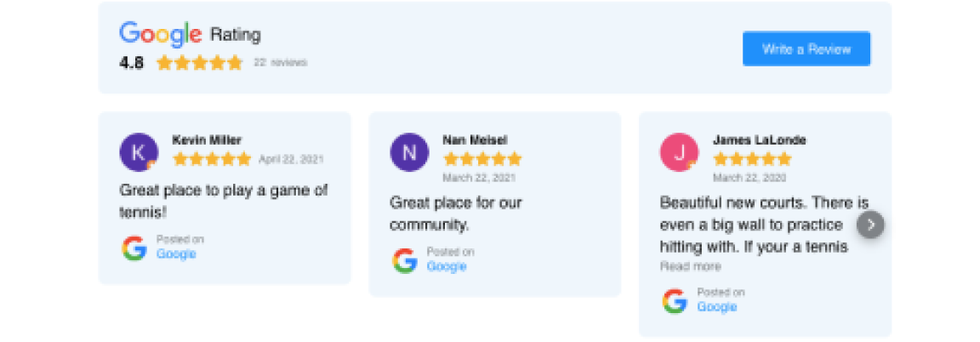Click Kevin Miller's reviewer name

point(206,140)
